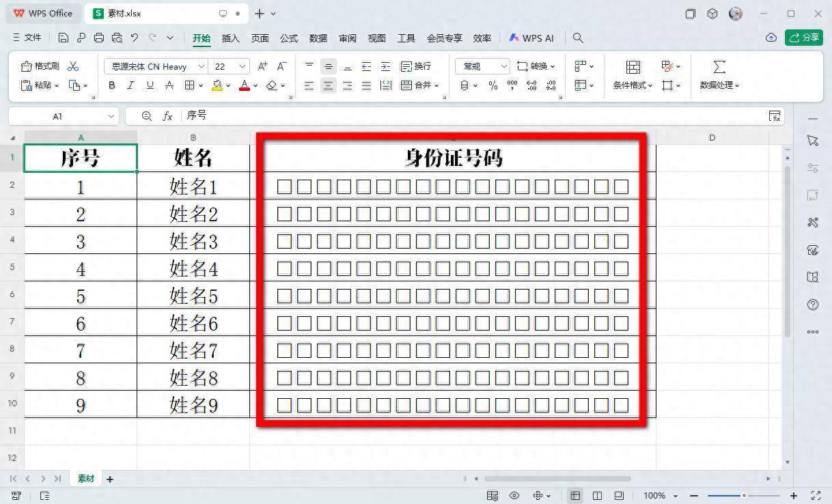Click the undo arrow icon
The height and width of the screenshot is (504, 832).
(x=135, y=38)
